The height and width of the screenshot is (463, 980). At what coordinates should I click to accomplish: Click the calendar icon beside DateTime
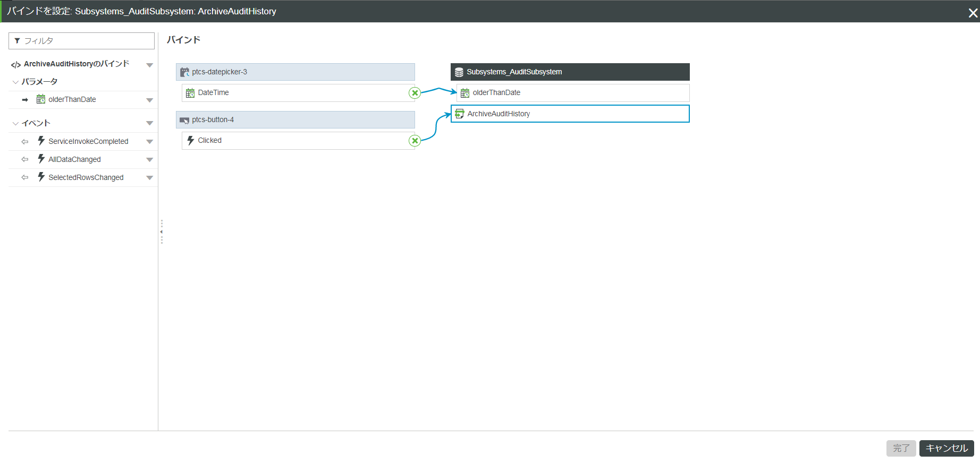point(190,93)
